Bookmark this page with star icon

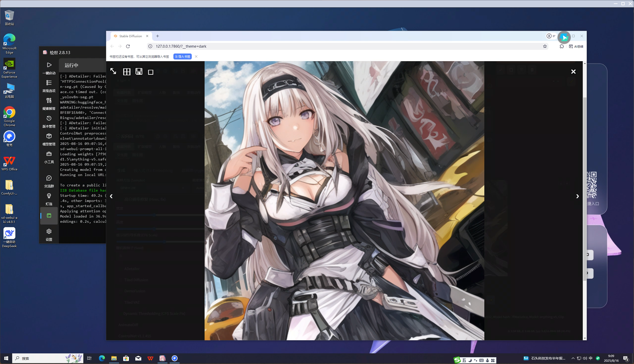[545, 46]
